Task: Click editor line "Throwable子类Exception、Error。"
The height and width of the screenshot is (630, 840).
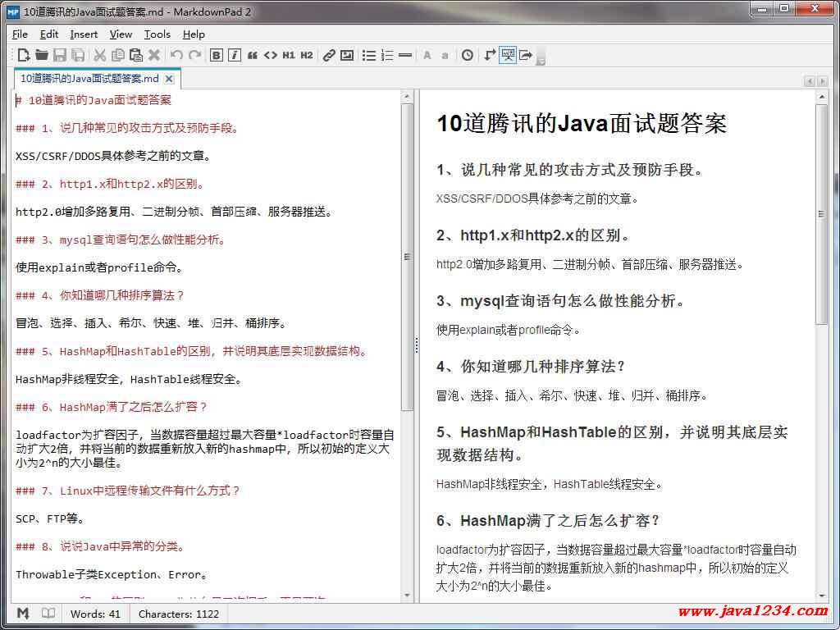Action: click(x=112, y=574)
